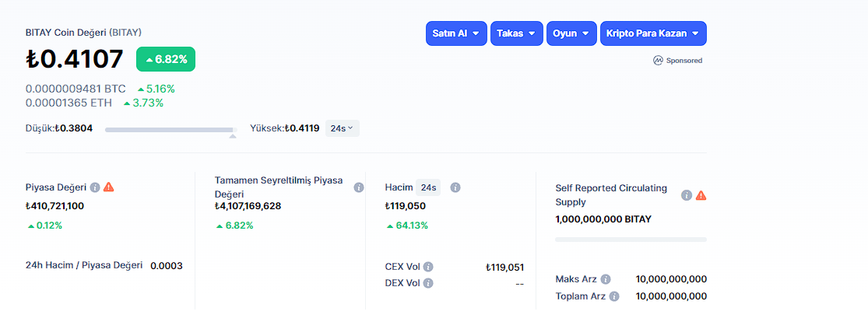Click the 0.00001365 ETH price
Screen dimensions: 868x322
pyautogui.click(x=69, y=103)
